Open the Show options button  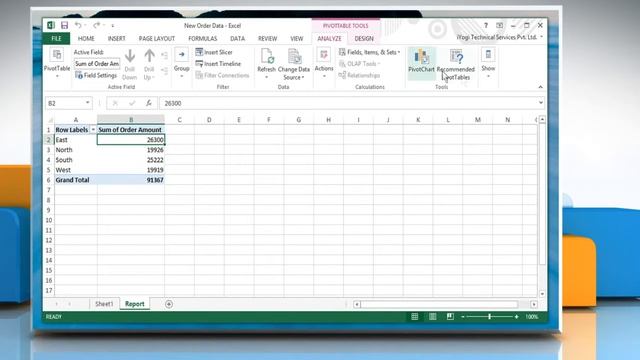coord(488,63)
